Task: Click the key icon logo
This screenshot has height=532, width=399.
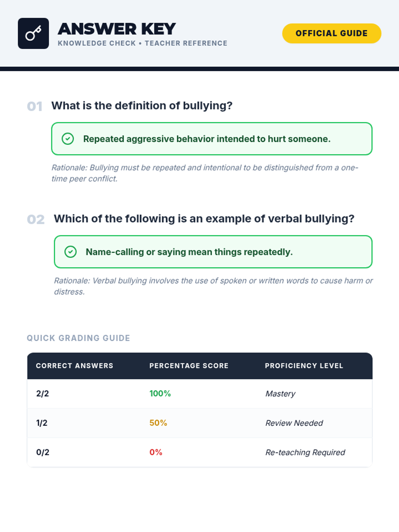Action: (33, 33)
